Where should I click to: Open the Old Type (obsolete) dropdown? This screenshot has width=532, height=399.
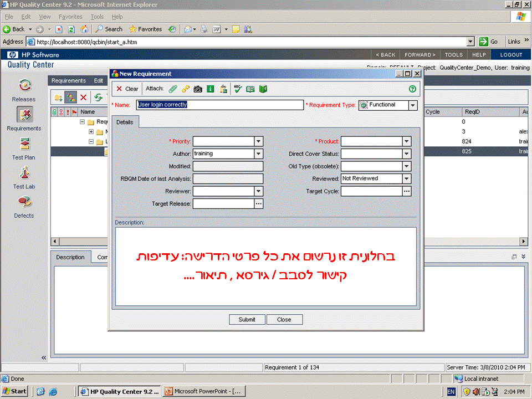406,166
